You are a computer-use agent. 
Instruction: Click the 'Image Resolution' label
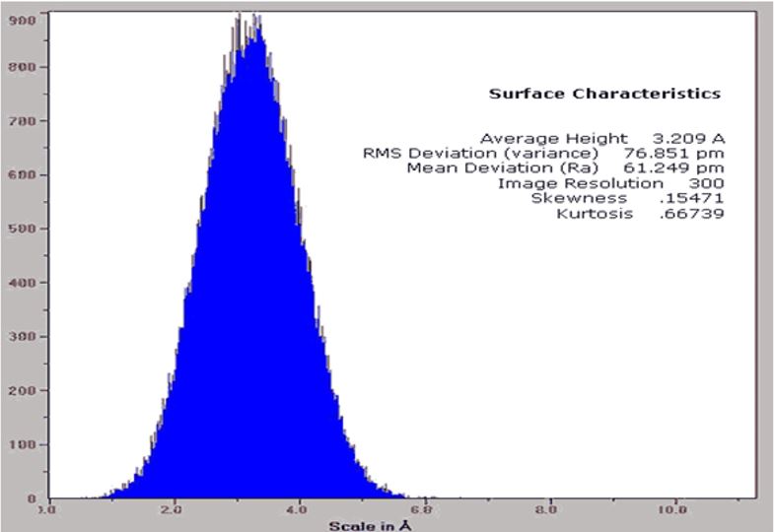(x=581, y=183)
